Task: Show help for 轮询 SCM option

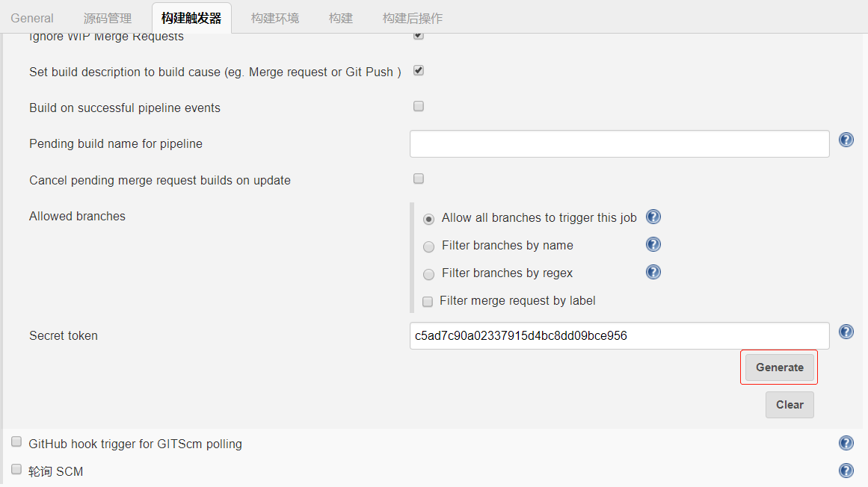Action: click(x=846, y=471)
